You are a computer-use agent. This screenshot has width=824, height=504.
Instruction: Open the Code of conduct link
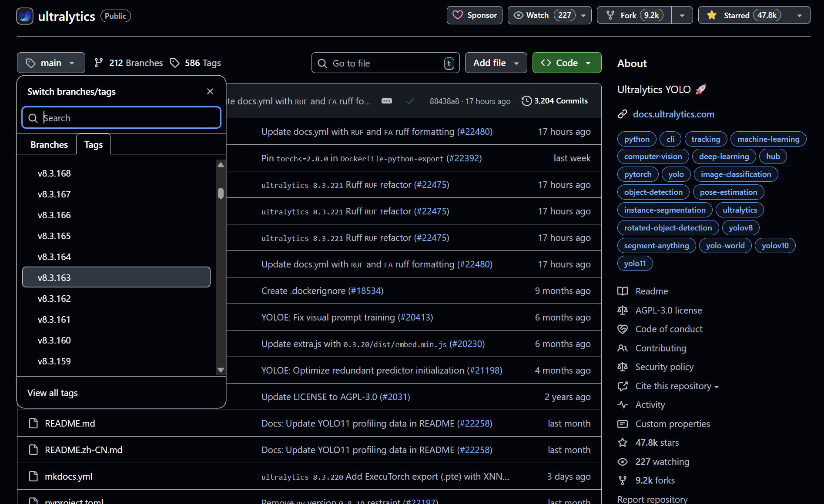click(660, 329)
